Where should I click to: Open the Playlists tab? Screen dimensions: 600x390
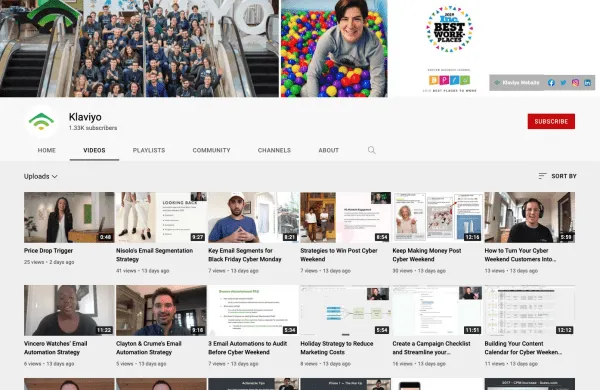pyautogui.click(x=149, y=150)
